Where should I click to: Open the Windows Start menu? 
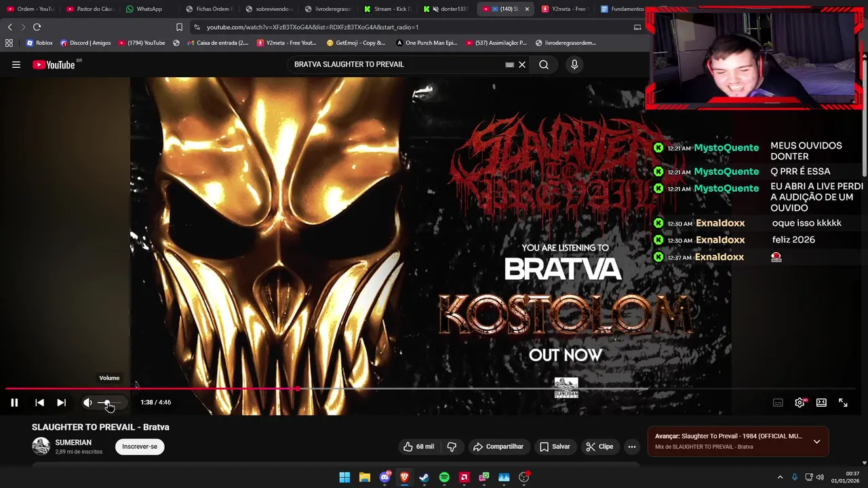(344, 477)
